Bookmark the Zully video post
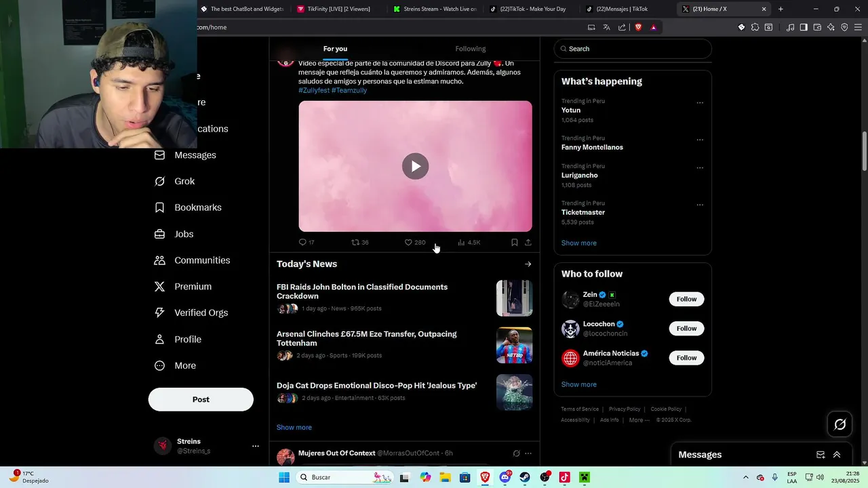This screenshot has height=488, width=868. pos(514,242)
